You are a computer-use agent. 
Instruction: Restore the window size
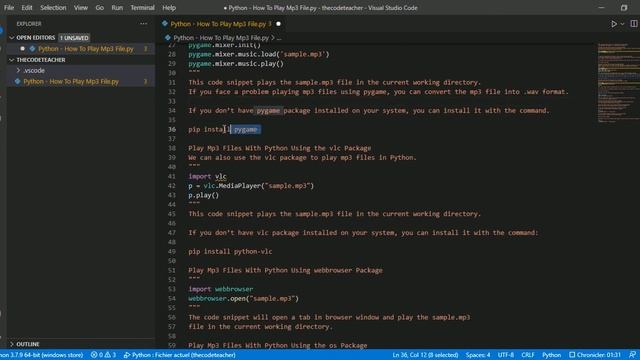click(x=624, y=7)
